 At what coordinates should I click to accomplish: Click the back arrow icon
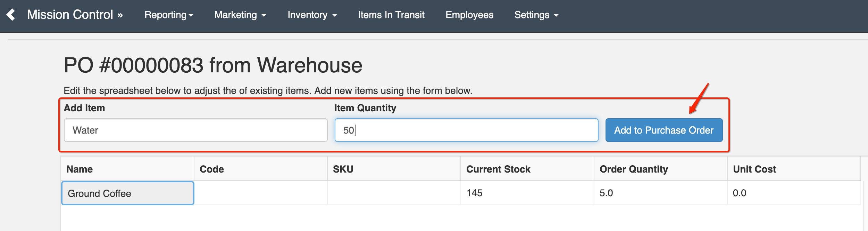[11, 15]
